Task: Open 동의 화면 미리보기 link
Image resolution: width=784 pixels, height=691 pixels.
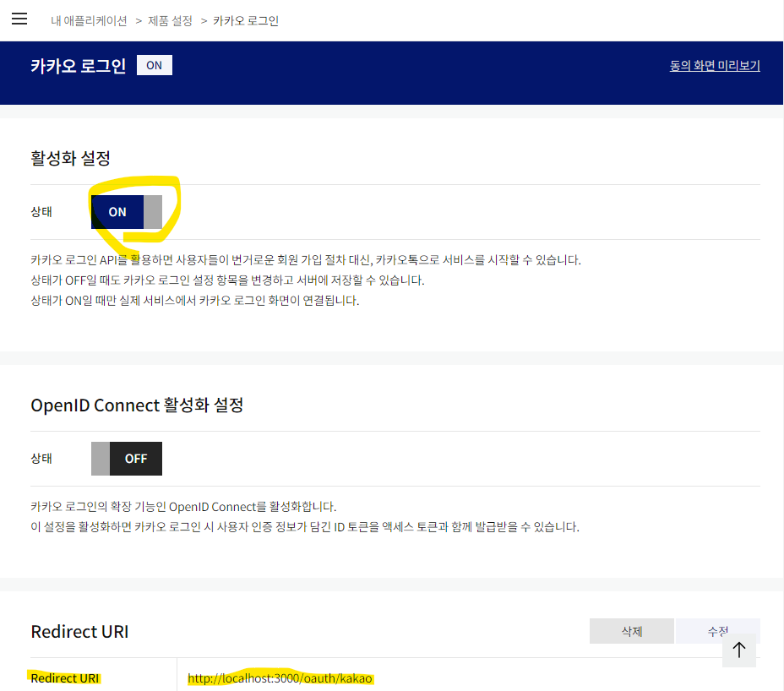Action: tap(715, 66)
